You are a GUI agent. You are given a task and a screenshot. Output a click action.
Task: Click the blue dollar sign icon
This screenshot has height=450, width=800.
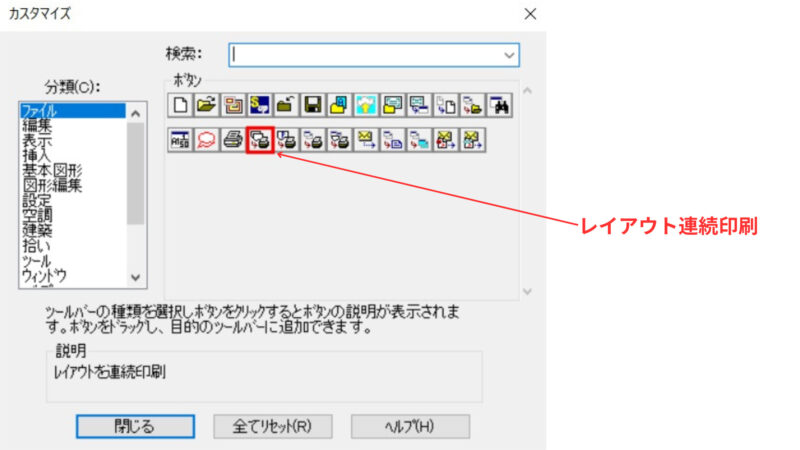[260, 105]
